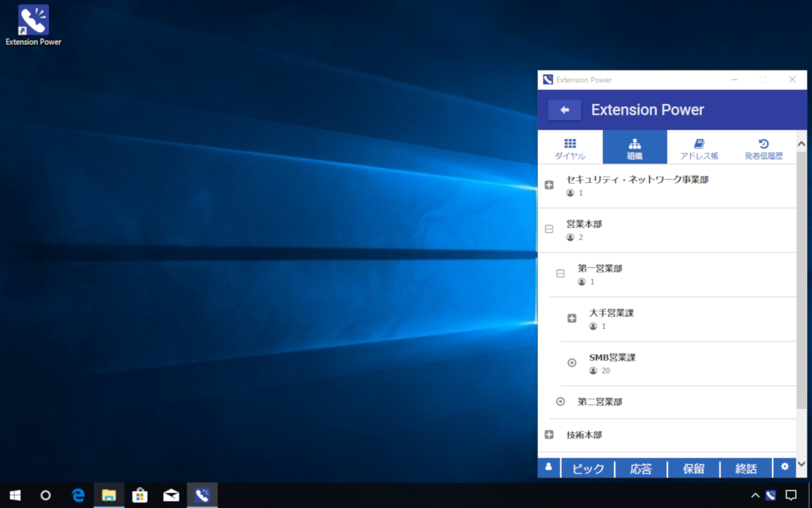
Task: Expand セキュリティ・ネットワーク事業部 department
Action: [548, 185]
